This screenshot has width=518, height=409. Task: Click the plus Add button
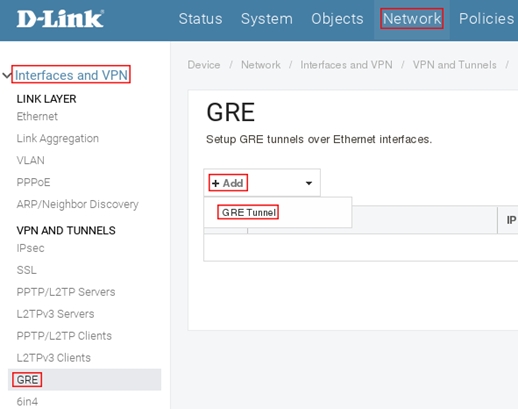pyautogui.click(x=228, y=183)
